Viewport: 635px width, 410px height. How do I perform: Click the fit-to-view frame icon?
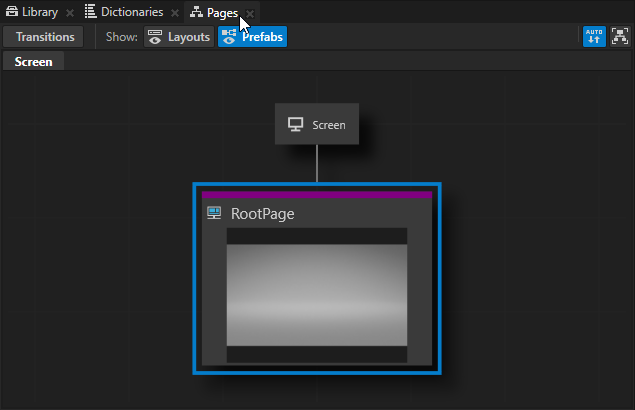[619, 37]
